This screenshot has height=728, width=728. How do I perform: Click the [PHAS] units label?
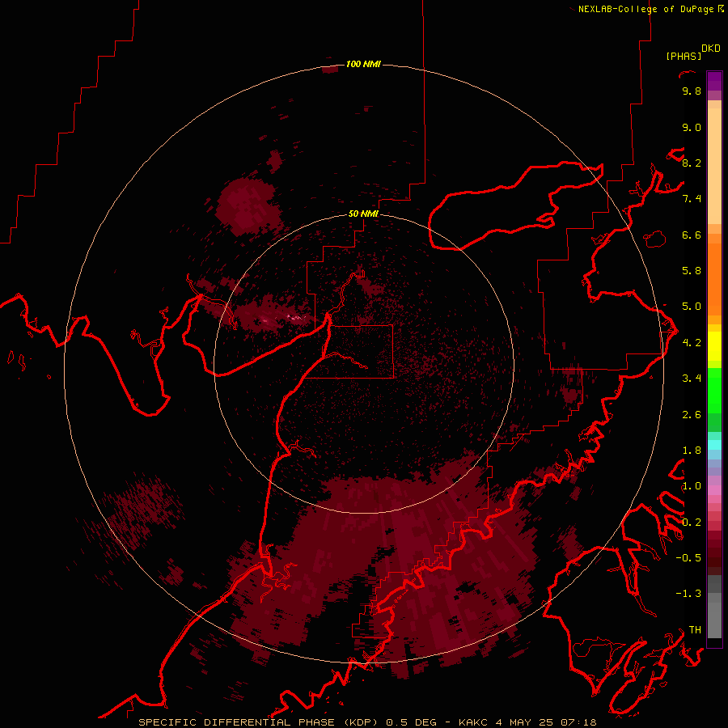coord(684,56)
